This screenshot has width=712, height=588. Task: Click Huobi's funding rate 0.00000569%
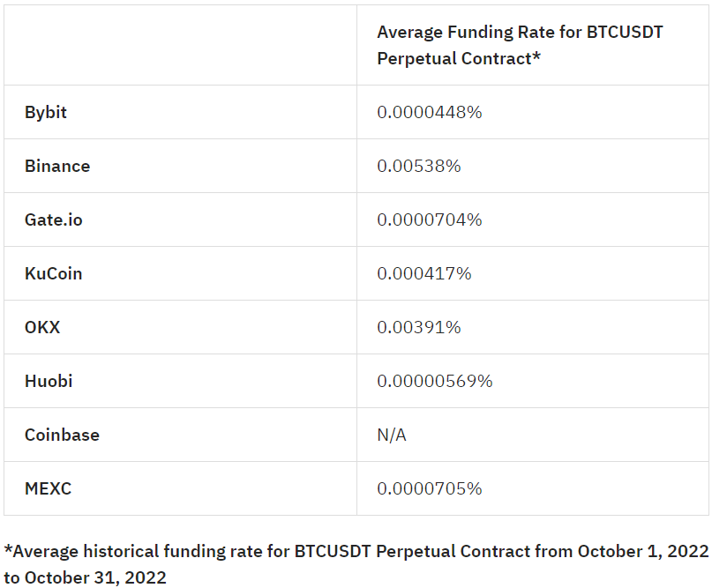click(434, 381)
